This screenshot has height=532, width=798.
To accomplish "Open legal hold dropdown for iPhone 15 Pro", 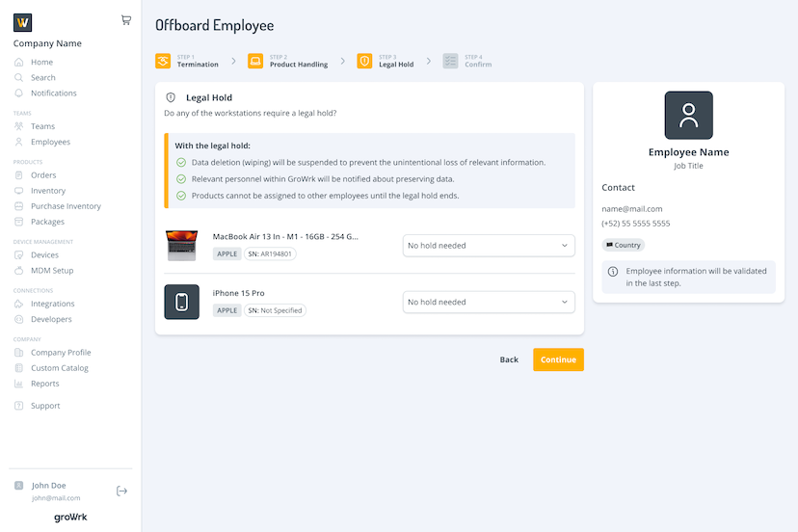I will pyautogui.click(x=488, y=303).
